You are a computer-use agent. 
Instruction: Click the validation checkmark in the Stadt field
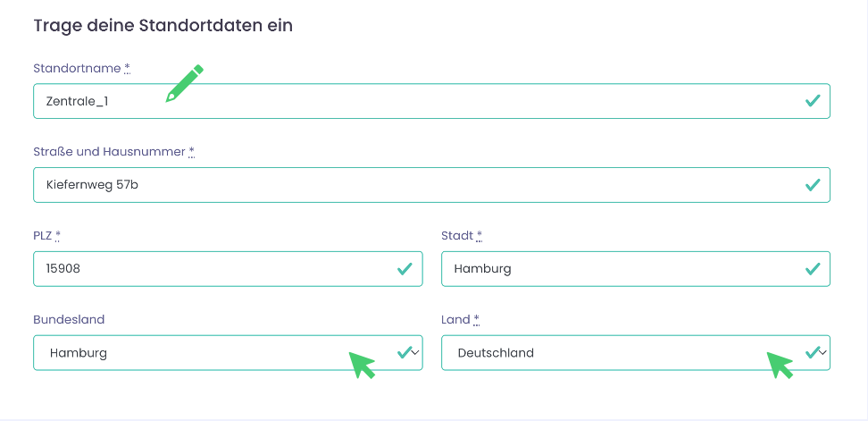point(812,268)
